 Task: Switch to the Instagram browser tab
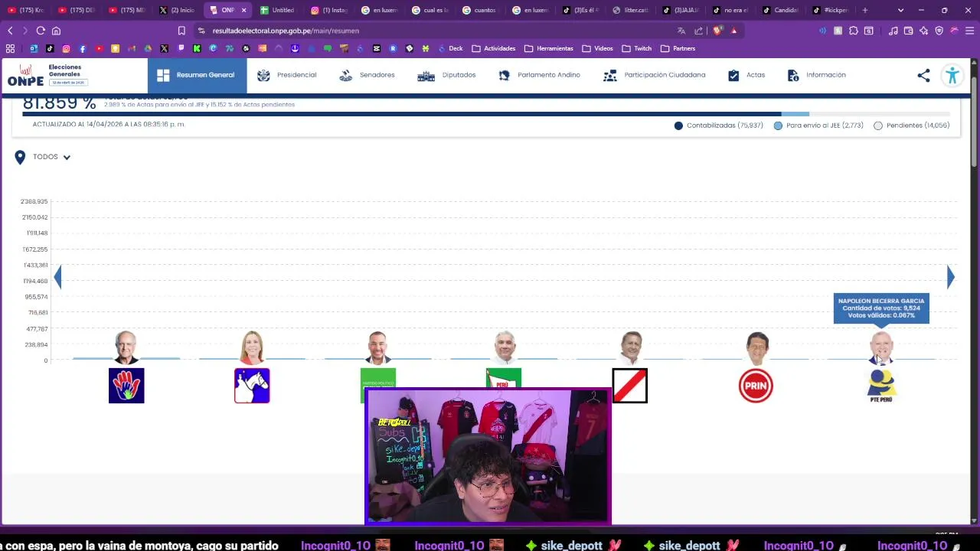point(329,10)
